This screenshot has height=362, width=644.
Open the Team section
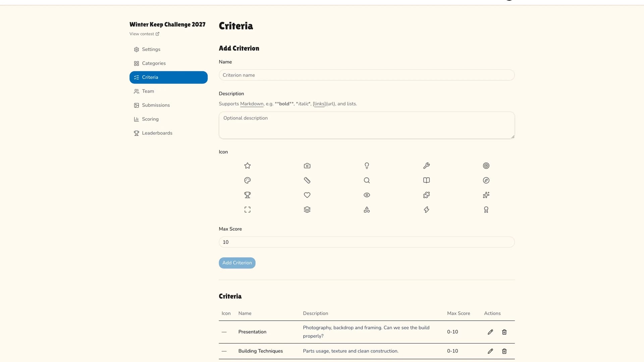(168, 91)
